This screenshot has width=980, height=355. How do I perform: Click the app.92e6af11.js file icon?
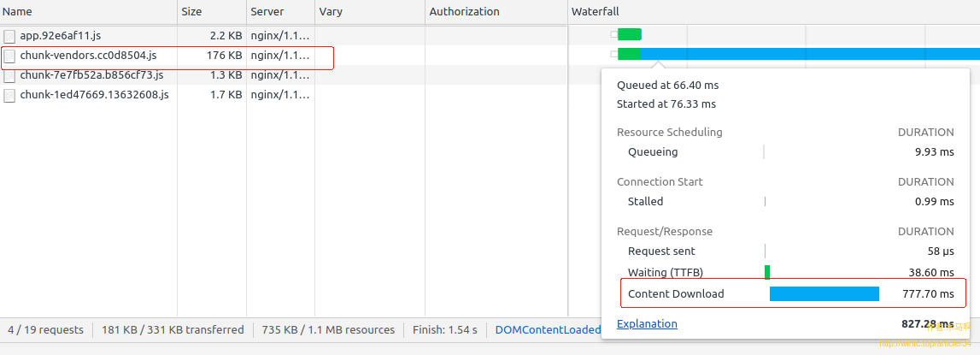(x=9, y=36)
